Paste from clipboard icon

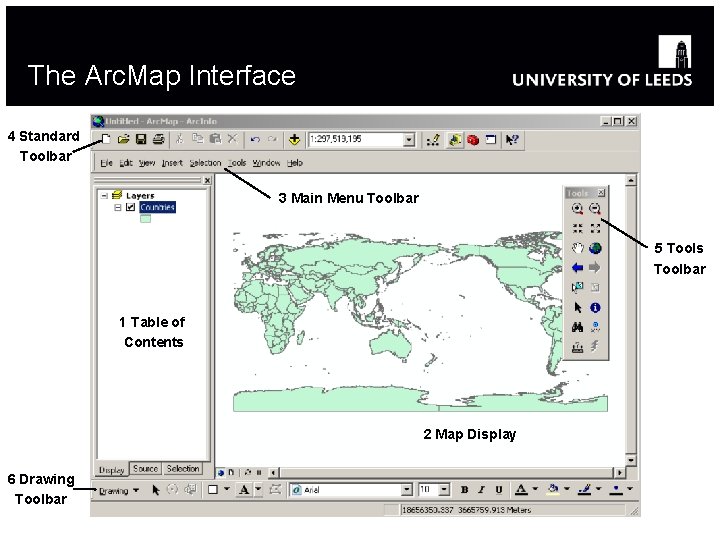tap(215, 139)
